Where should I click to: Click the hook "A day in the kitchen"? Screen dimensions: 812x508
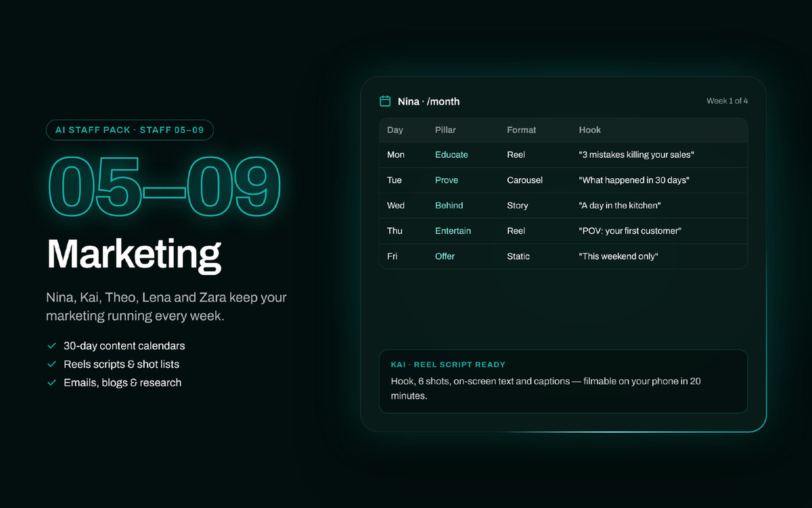tap(620, 206)
